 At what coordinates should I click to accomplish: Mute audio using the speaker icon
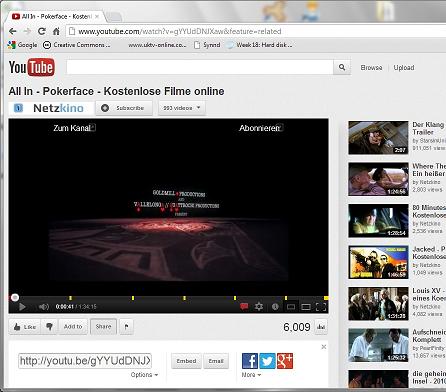44,307
